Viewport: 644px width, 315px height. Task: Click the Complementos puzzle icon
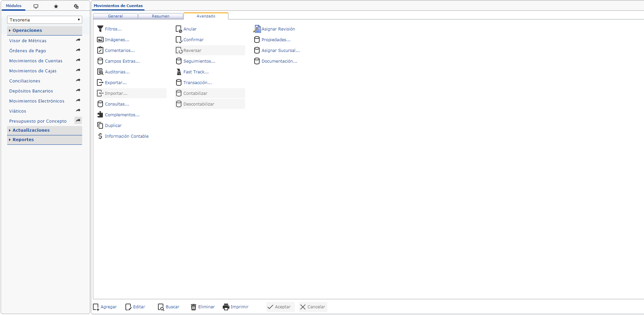[x=100, y=115]
